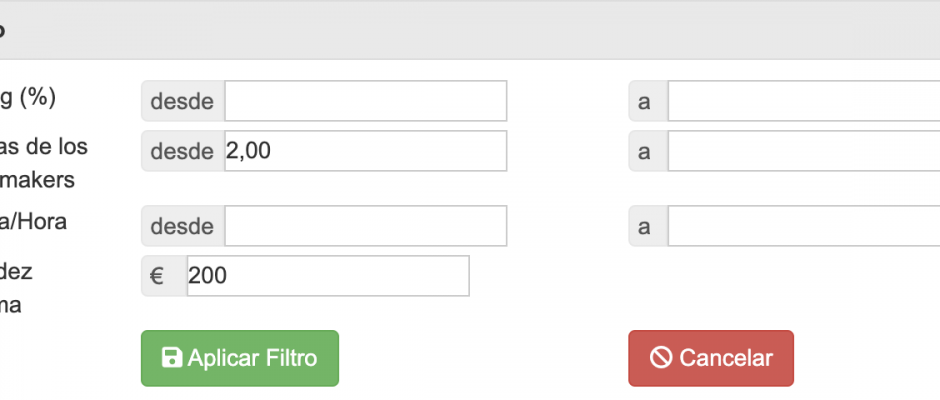940x400 pixels.
Task: Select the bookmakers 'desde' field containing 2,00
Action: (x=366, y=151)
